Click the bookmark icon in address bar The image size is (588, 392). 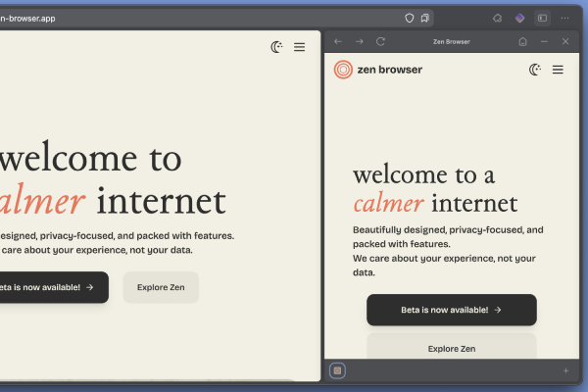click(425, 18)
